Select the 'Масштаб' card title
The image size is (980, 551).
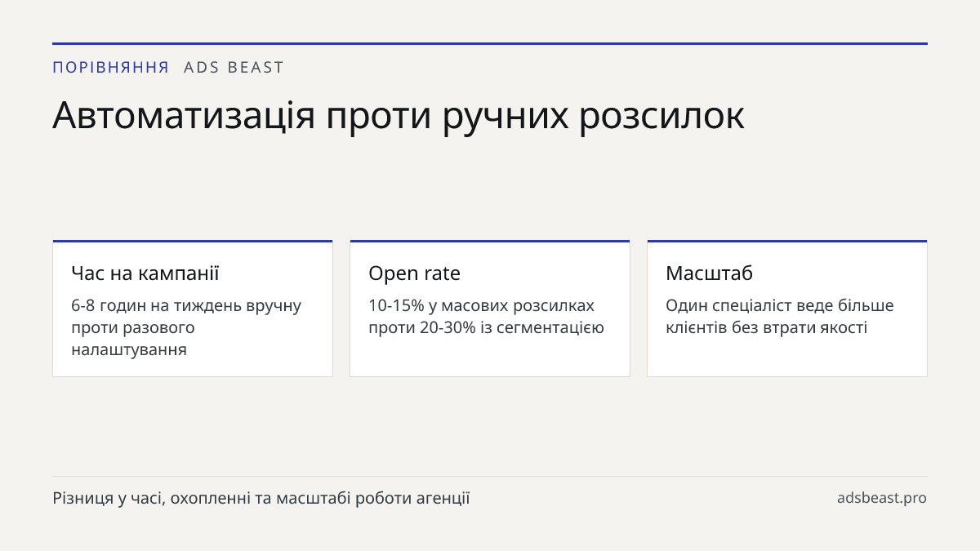[709, 273]
